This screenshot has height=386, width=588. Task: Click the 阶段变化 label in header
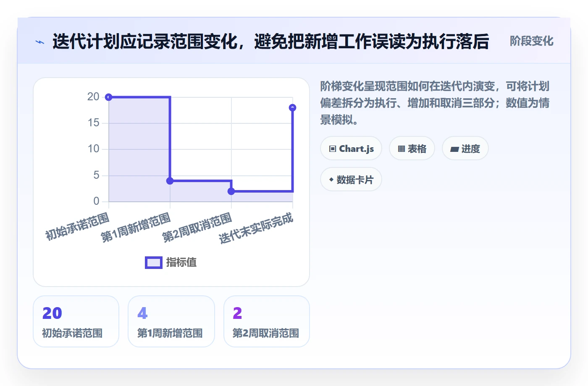click(531, 41)
